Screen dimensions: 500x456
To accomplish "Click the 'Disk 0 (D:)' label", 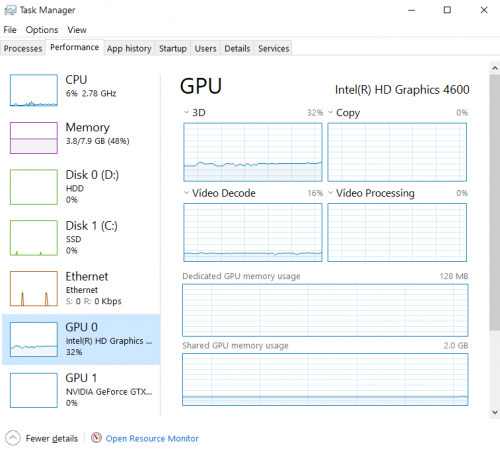I will [92, 175].
